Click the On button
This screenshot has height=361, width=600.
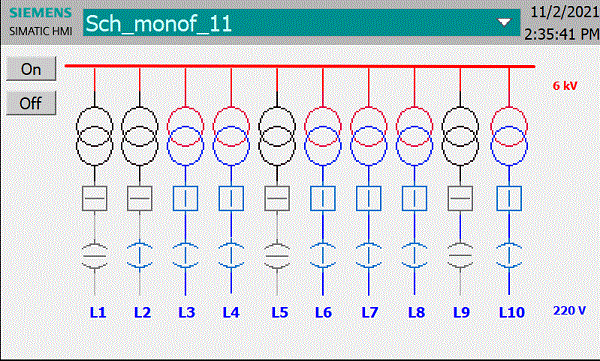pos(31,69)
